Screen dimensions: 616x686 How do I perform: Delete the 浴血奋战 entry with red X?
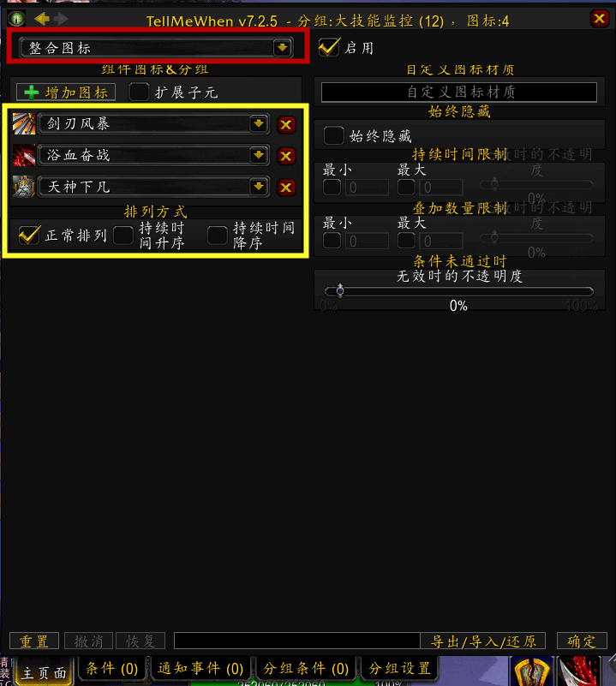point(286,156)
